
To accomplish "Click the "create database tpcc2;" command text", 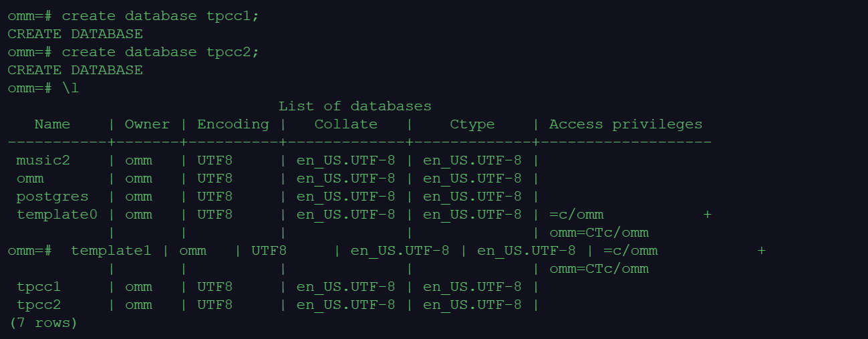I will 160,51.
